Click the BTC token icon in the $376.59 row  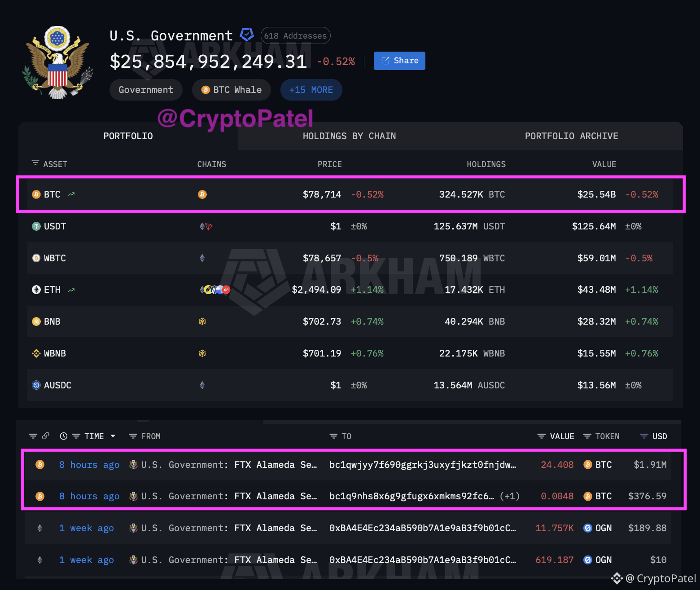588,496
